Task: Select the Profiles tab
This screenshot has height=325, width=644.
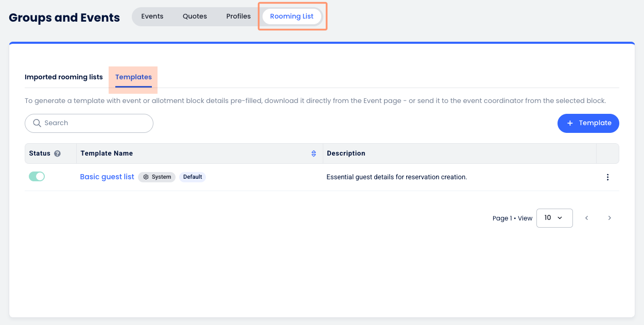Action: (238, 16)
